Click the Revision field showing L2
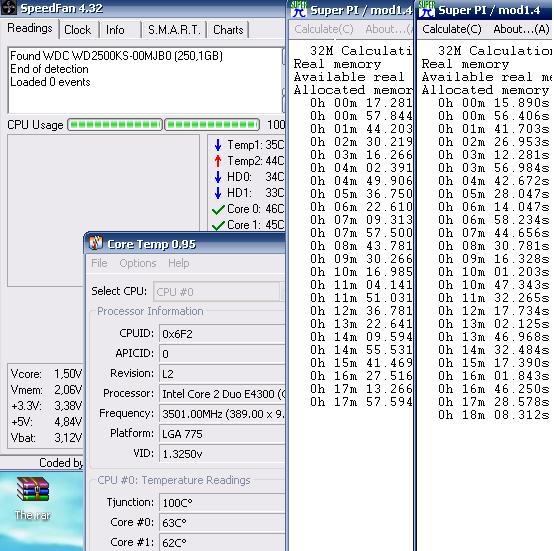The image size is (554, 551). pos(222,374)
